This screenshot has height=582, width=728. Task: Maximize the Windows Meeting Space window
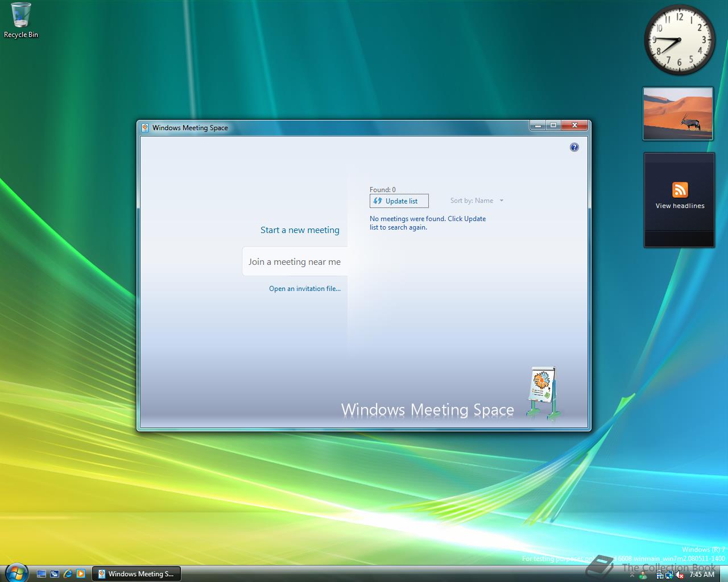(x=553, y=125)
